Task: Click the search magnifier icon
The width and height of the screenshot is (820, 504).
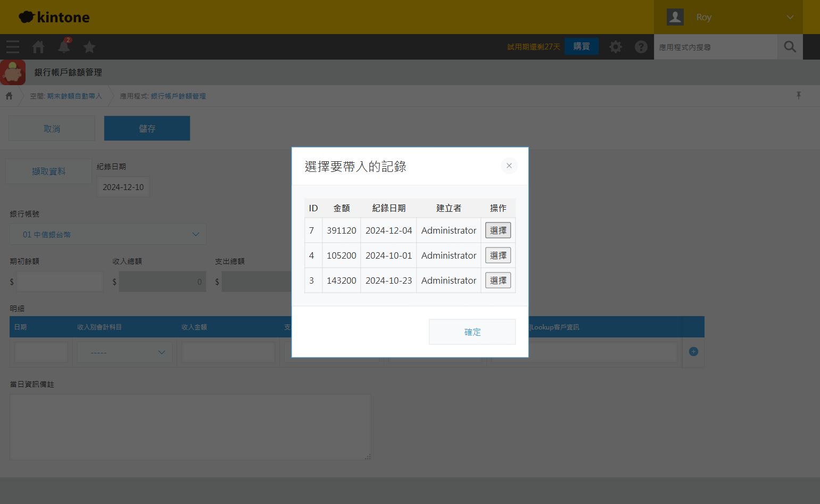Action: point(790,47)
